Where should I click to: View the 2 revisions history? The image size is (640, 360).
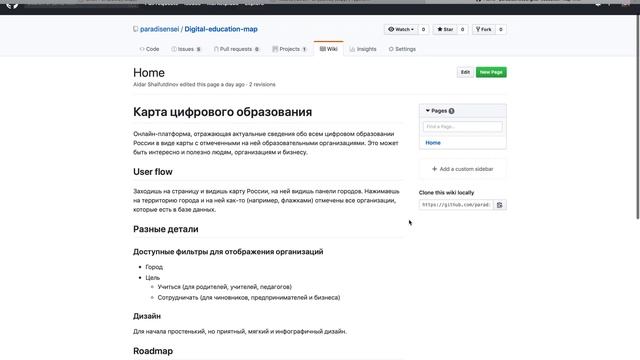(x=262, y=84)
